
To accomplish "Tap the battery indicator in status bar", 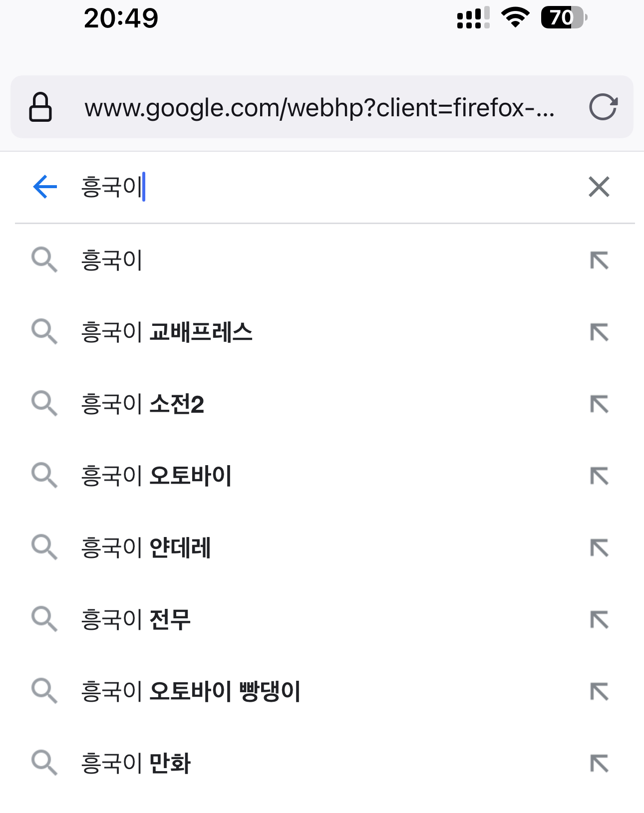I will [x=564, y=18].
